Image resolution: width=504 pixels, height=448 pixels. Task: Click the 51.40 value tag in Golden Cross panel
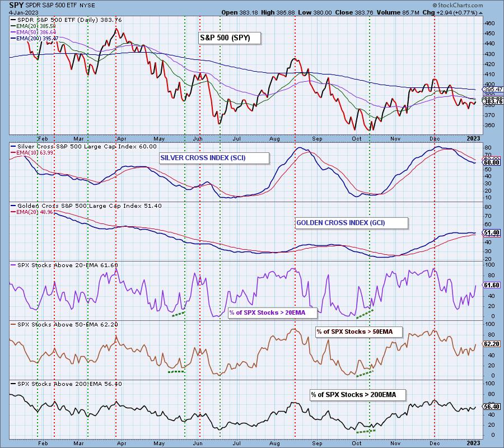(x=492, y=232)
